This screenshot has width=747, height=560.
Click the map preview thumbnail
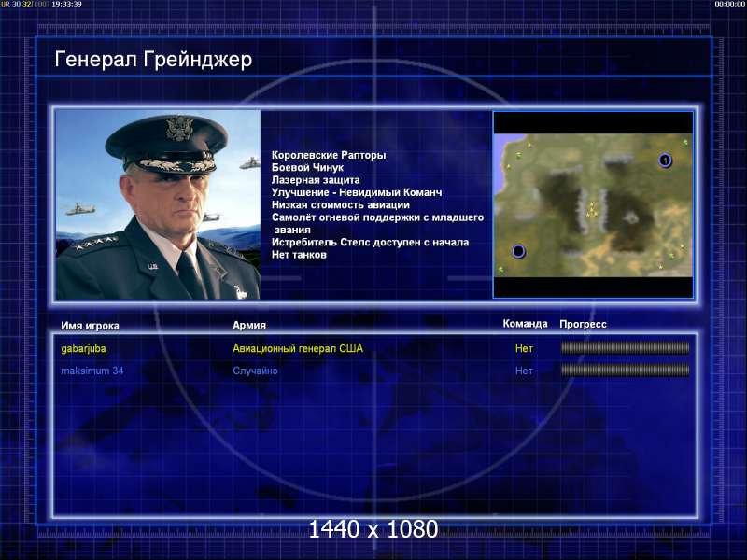(593, 204)
